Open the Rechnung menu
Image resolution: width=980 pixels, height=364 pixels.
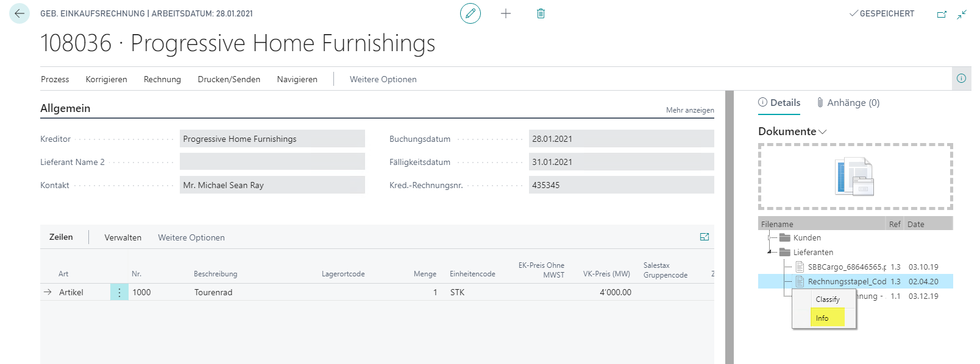(x=162, y=79)
